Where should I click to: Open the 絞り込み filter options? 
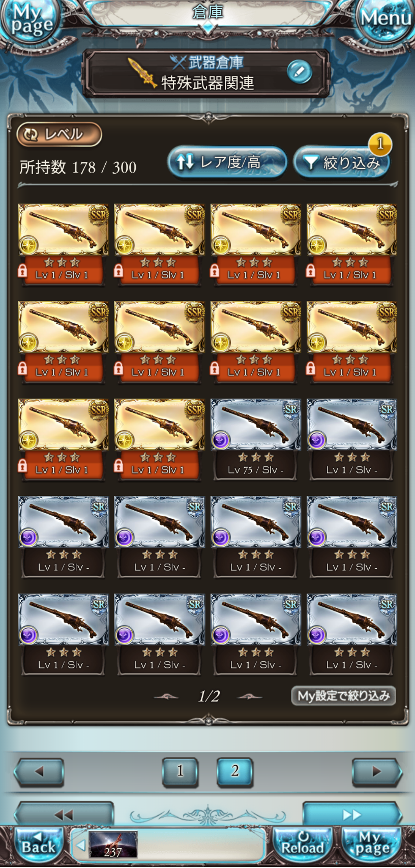coord(342,162)
